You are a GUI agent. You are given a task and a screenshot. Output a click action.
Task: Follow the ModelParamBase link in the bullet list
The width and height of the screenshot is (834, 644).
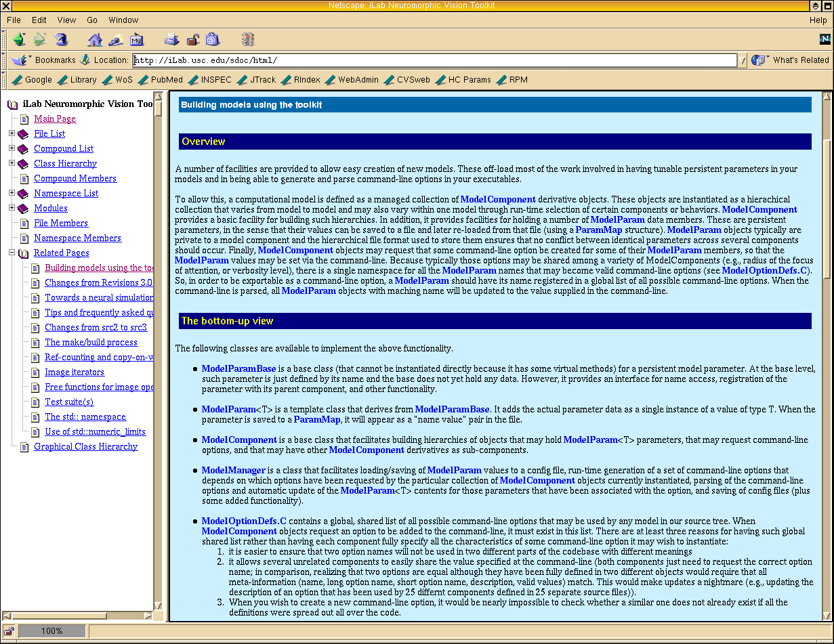(238, 368)
